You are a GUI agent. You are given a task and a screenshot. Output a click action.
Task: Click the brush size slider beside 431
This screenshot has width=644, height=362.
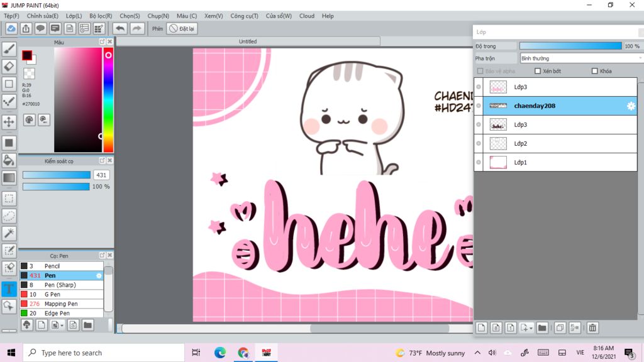(57, 175)
